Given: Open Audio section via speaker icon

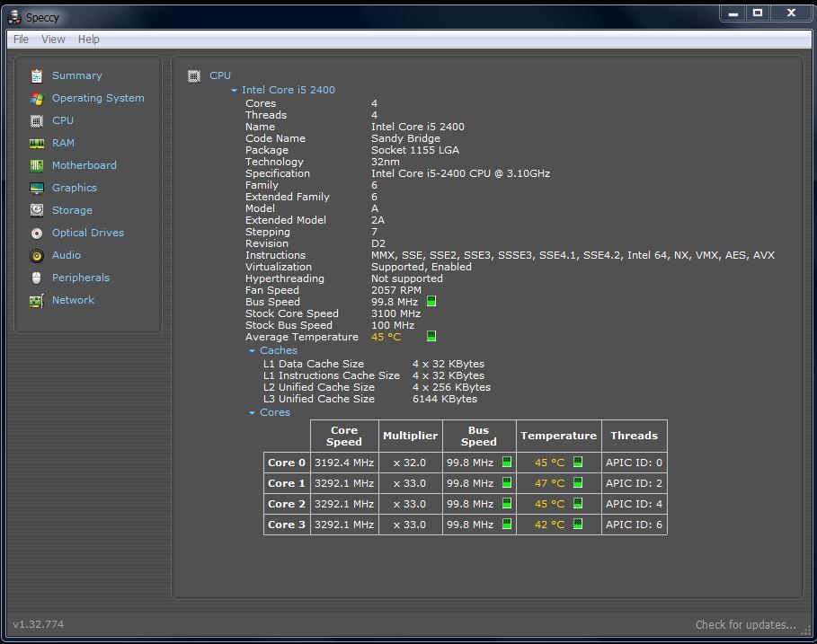Looking at the screenshot, I should [37, 256].
